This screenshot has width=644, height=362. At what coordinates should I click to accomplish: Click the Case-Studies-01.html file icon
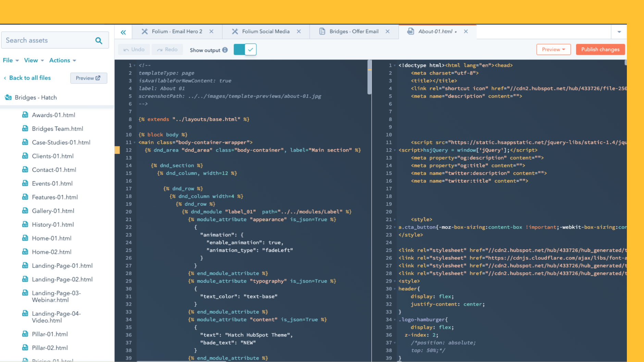point(25,142)
